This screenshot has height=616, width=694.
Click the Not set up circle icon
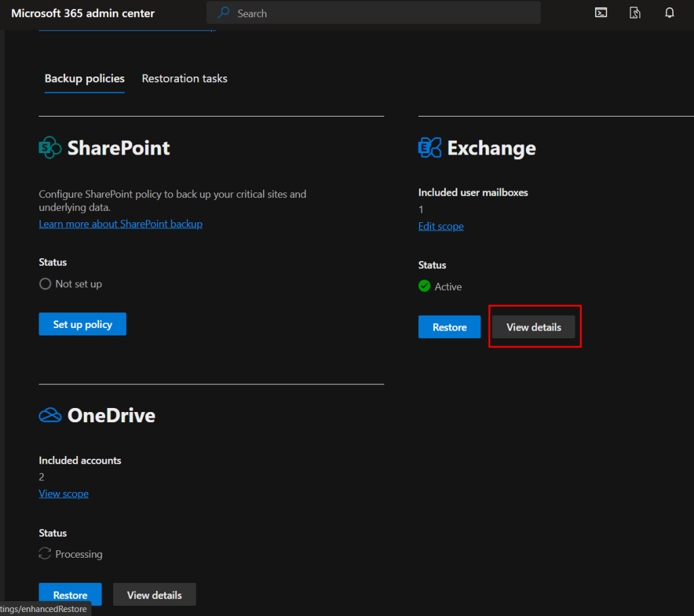coord(45,284)
